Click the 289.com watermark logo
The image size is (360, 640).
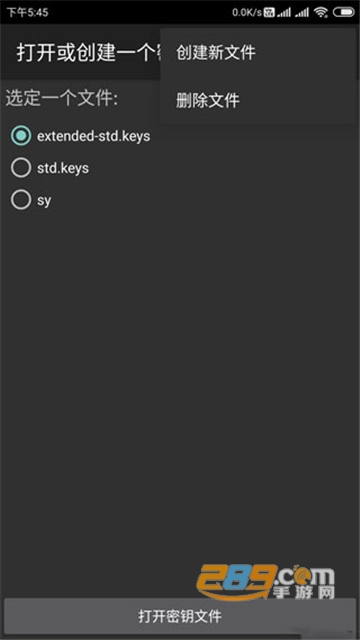click(265, 582)
